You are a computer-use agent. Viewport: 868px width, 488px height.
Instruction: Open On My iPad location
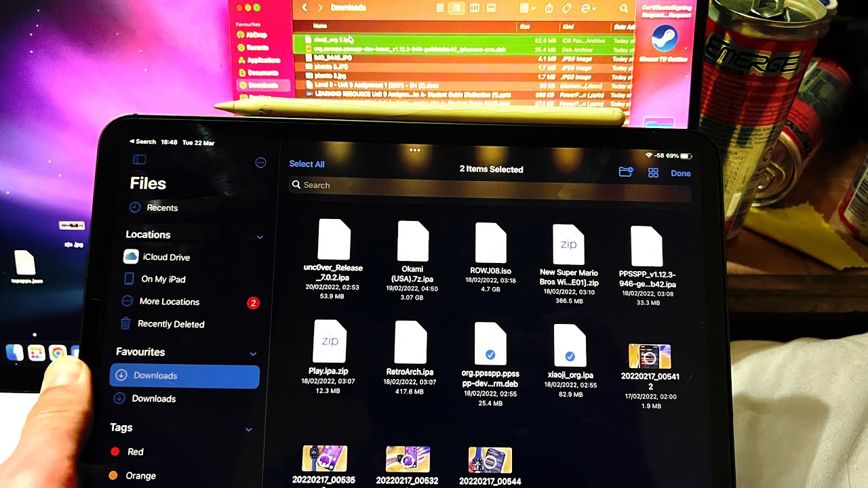[x=155, y=279]
